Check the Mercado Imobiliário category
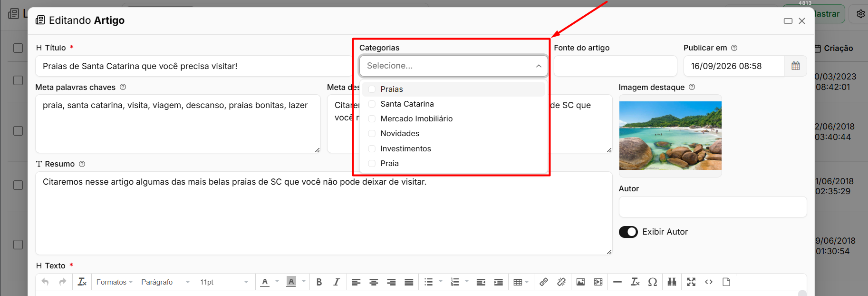The image size is (868, 296). (372, 119)
